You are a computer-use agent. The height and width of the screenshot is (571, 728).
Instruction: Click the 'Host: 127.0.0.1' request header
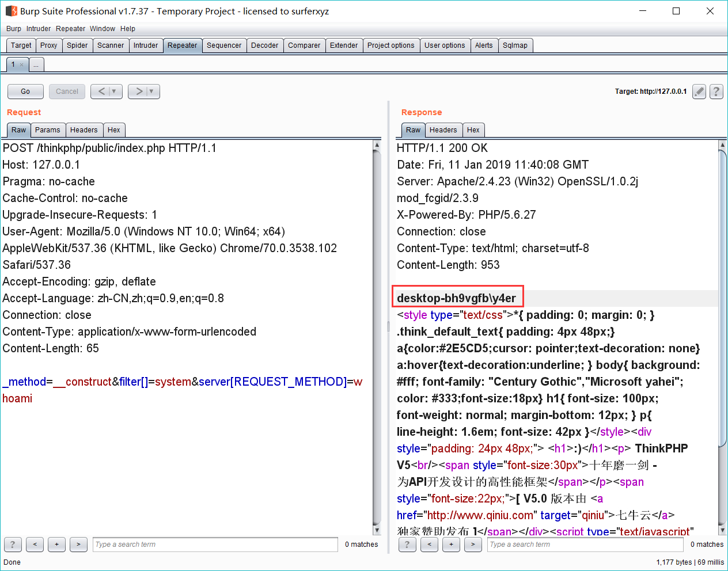pos(41,165)
